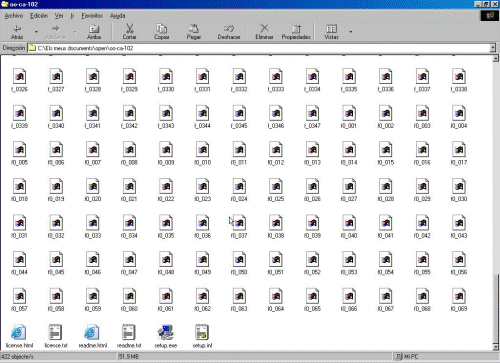Delete selection with the Eliminar icon
The height and width of the screenshot is (363, 500).
(x=264, y=32)
